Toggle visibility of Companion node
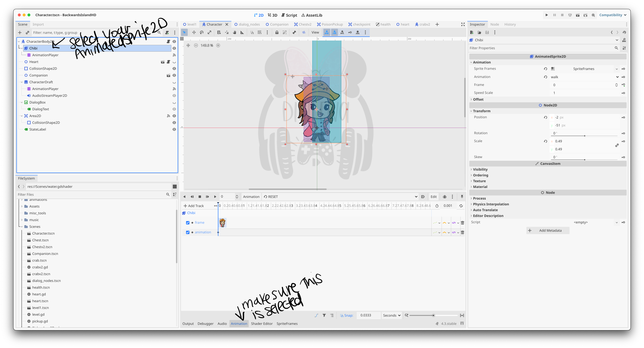 coord(174,75)
